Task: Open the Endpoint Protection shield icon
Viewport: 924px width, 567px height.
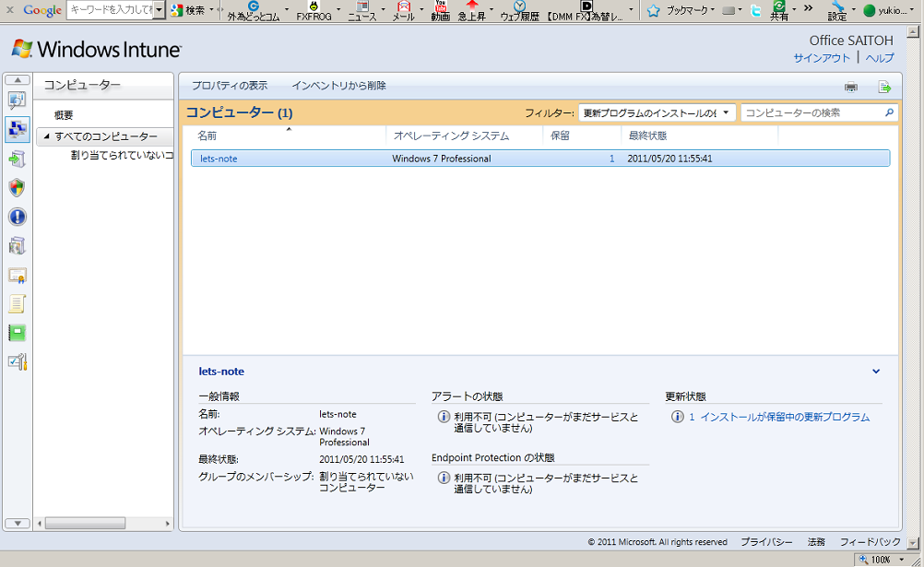Action: (17, 188)
